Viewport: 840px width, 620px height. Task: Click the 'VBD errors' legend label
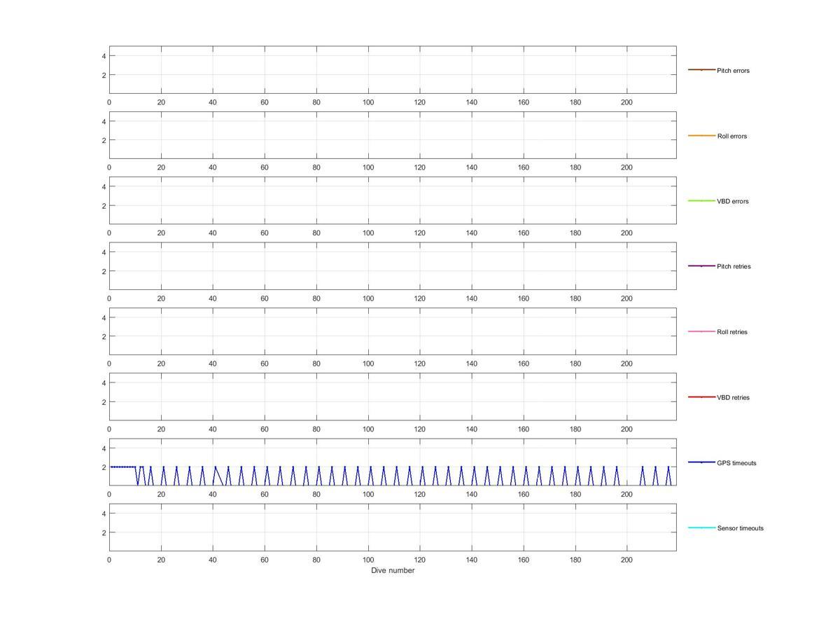coord(732,201)
